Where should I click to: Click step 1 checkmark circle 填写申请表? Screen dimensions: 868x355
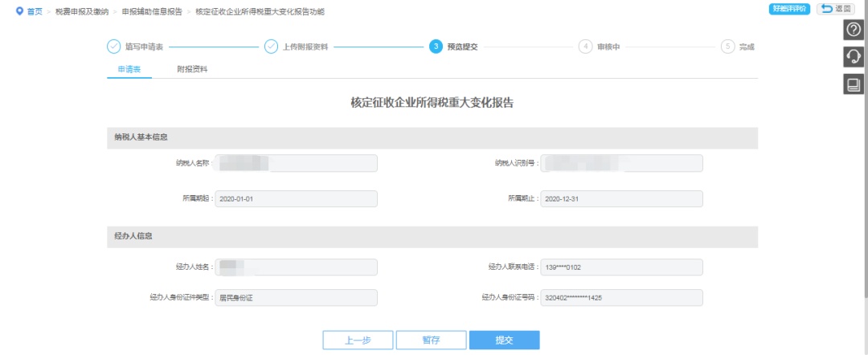tap(113, 47)
